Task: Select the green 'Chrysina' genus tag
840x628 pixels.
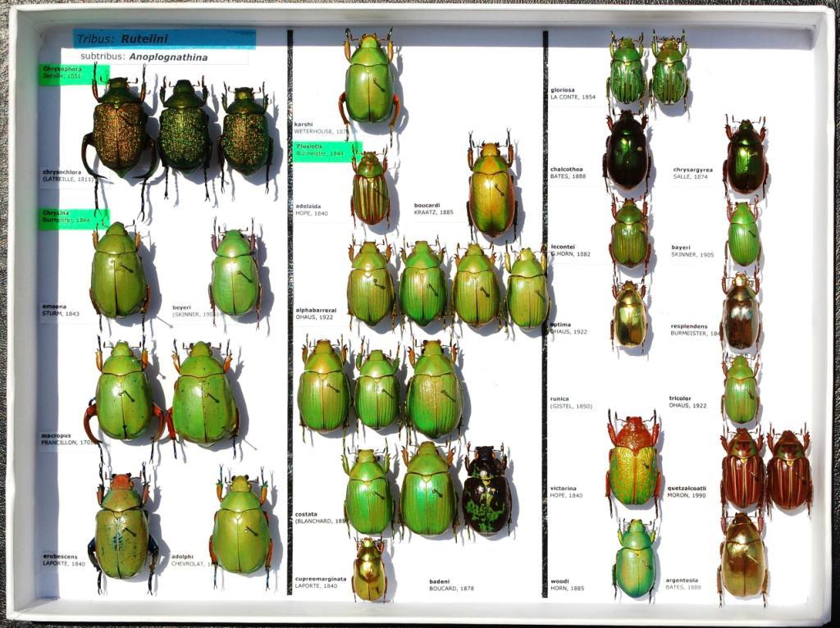Action: point(72,218)
